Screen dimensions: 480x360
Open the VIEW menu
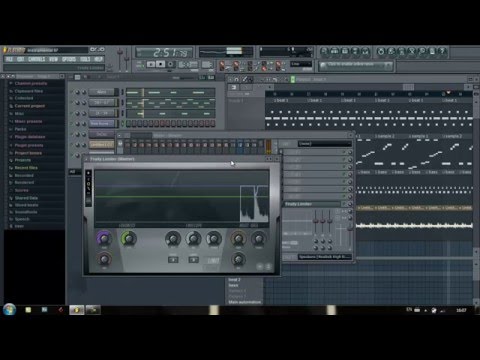point(53,59)
